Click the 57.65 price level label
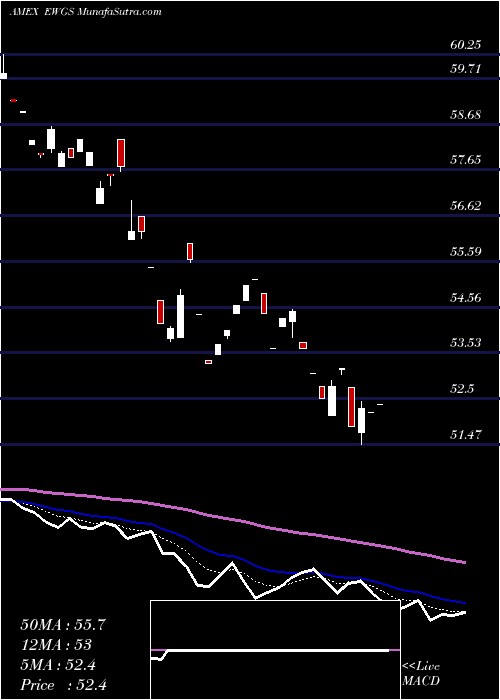This screenshot has width=500, height=700. coord(466,160)
